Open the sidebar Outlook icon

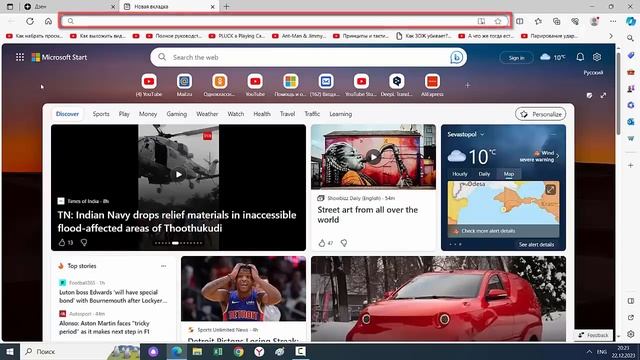pos(631,122)
